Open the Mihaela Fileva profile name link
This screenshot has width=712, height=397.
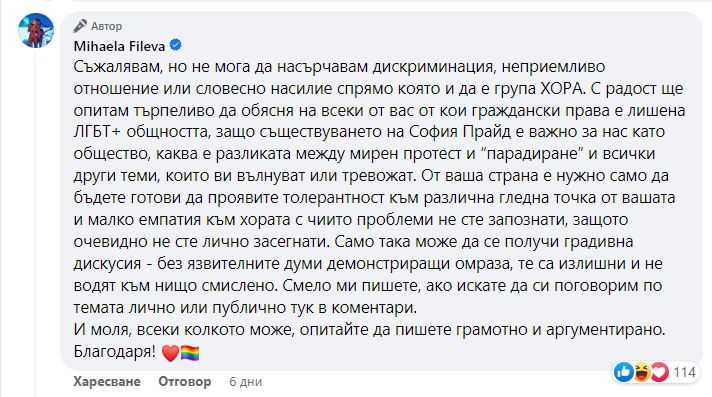tap(119, 46)
